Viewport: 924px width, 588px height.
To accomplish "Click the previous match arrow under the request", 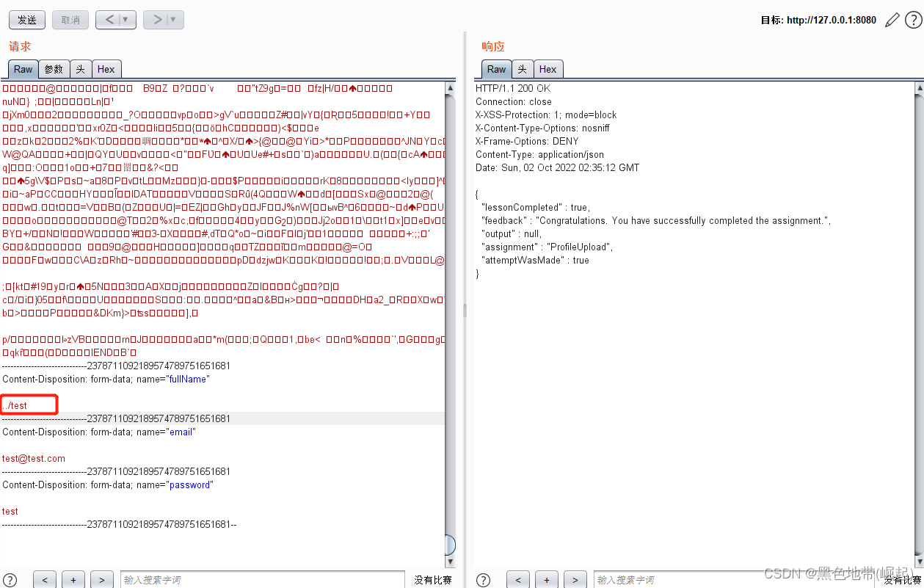I will tap(45, 579).
